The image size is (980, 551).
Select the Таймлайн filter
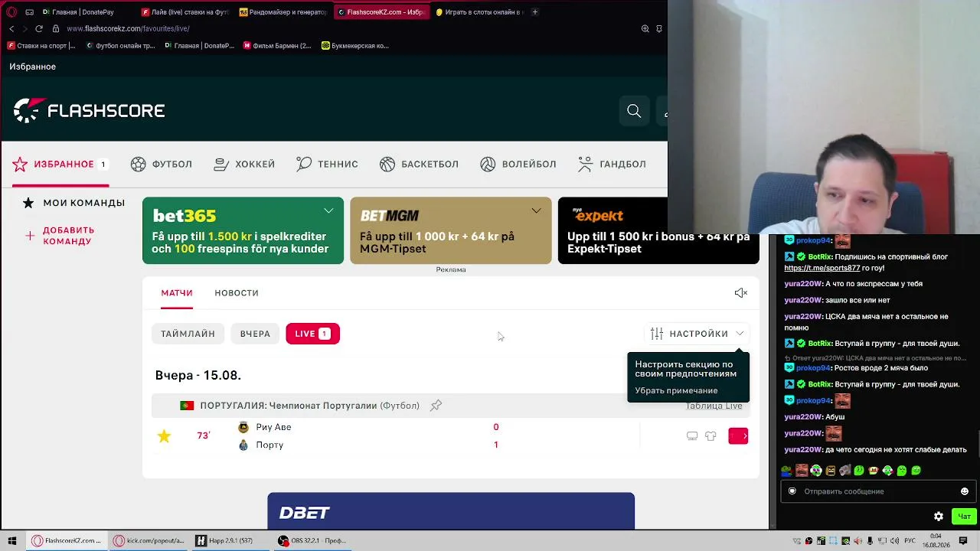pos(188,334)
